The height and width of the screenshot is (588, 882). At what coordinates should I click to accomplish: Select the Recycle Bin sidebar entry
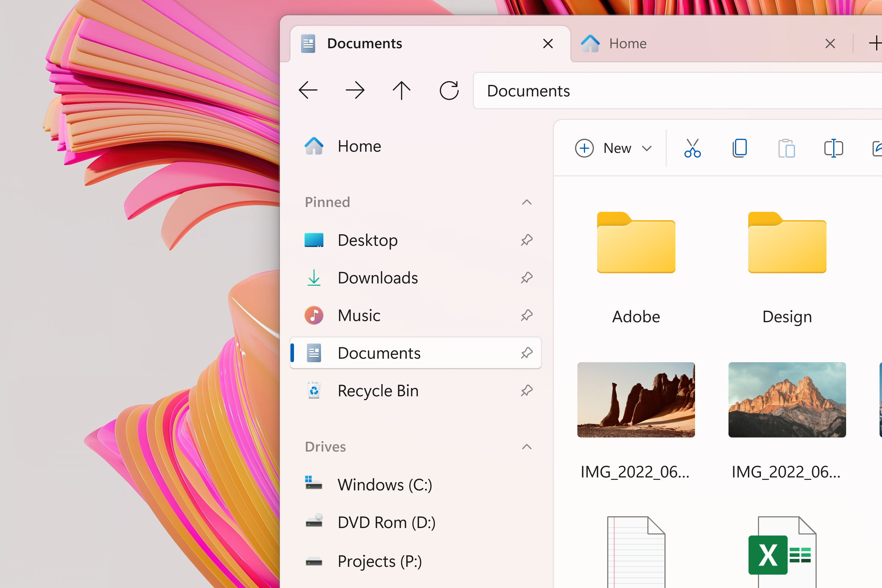(378, 390)
